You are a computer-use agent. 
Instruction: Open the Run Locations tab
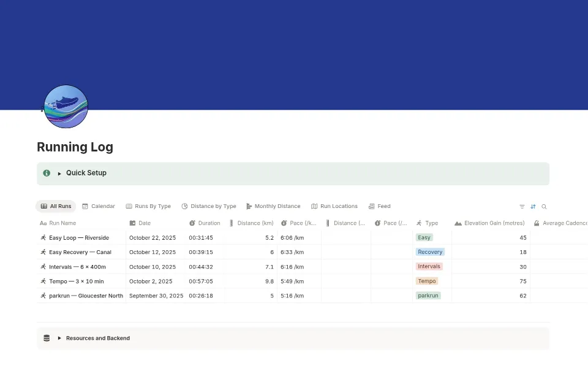[x=334, y=206]
